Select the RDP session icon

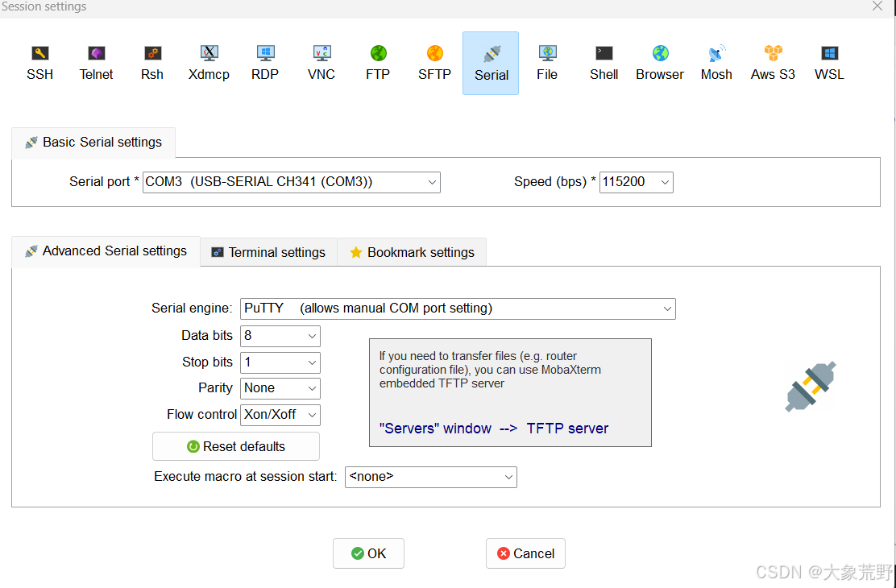(265, 63)
